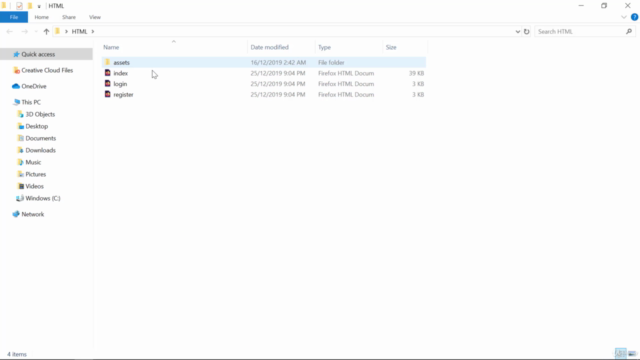Click the register file name
This screenshot has height=360, width=640.
(123, 94)
